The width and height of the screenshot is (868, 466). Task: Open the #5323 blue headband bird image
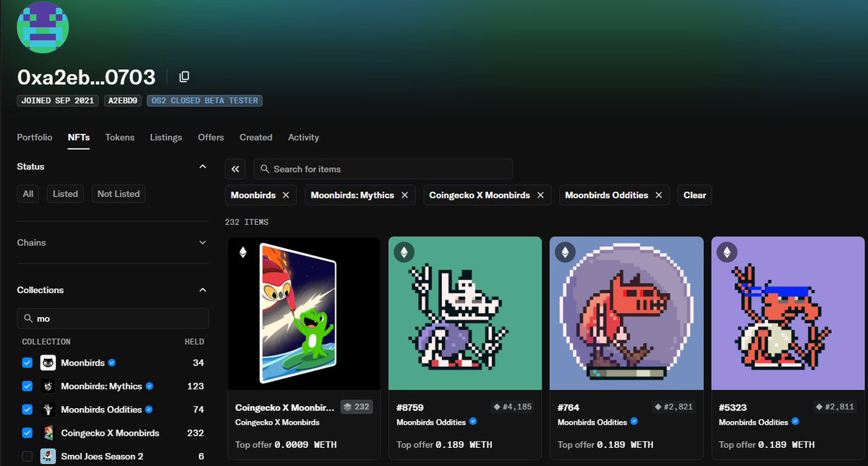pos(788,313)
